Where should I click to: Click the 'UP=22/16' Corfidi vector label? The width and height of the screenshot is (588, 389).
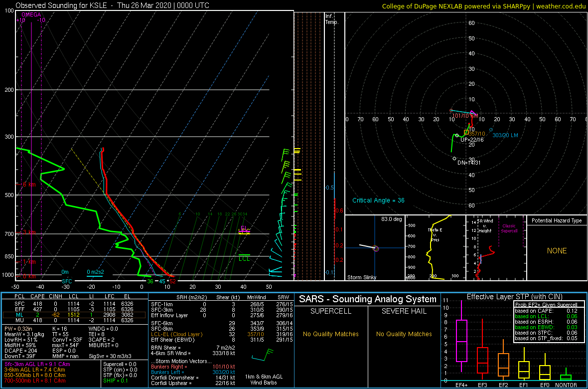[472, 140]
